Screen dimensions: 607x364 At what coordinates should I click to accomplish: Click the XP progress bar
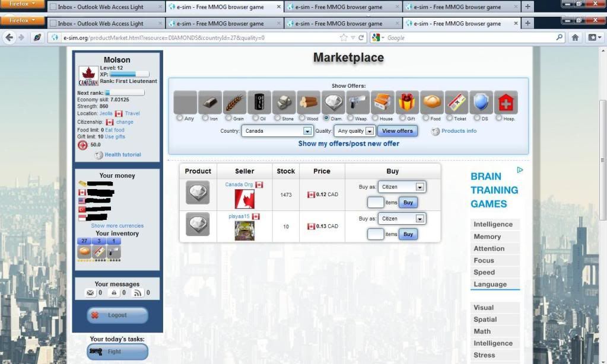point(129,75)
